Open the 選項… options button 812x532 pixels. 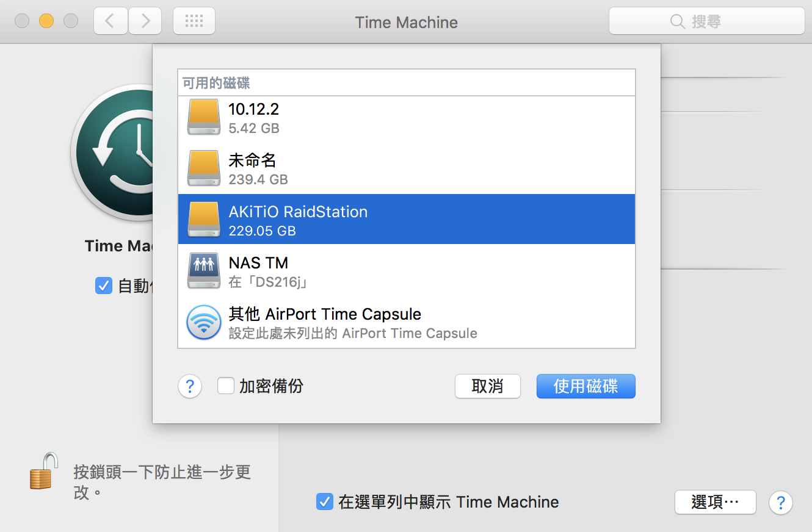[x=715, y=502]
